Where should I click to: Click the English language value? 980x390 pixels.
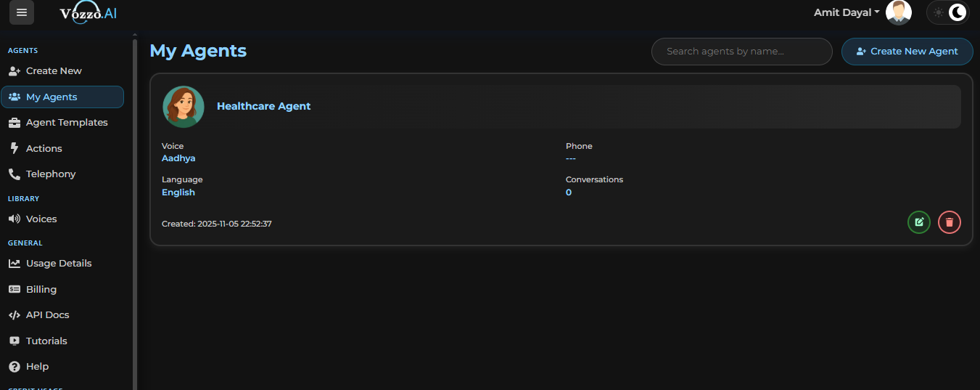coord(178,192)
